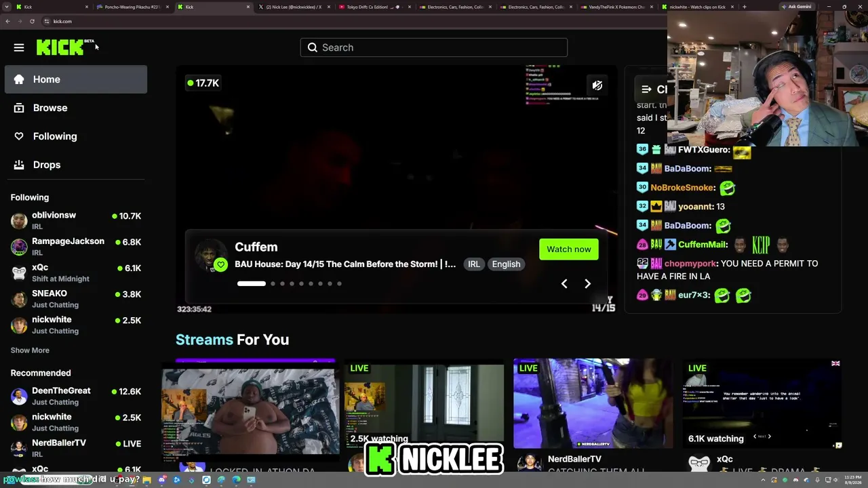Image resolution: width=868 pixels, height=488 pixels.
Task: Switch to VandyThePink X Pokemon tab
Action: coord(616,7)
